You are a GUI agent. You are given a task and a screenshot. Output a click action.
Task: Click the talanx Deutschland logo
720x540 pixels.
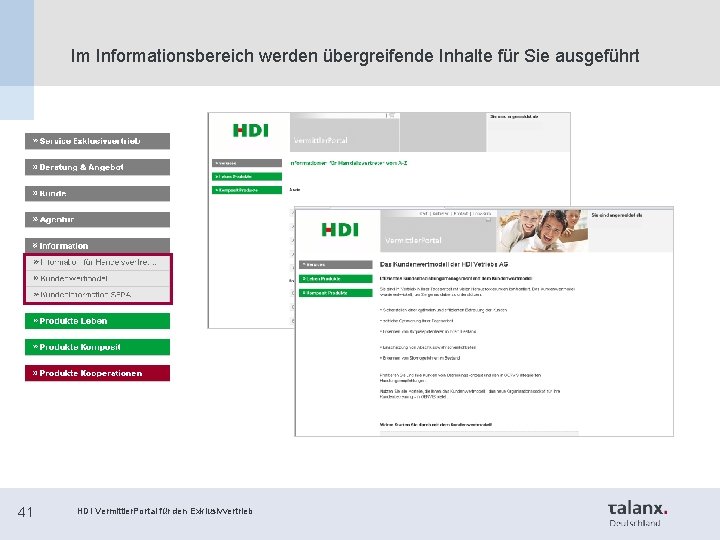(637, 513)
